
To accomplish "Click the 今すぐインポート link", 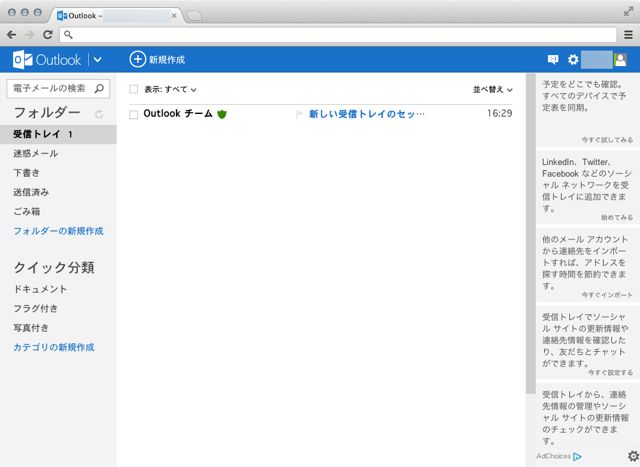I will click(607, 295).
